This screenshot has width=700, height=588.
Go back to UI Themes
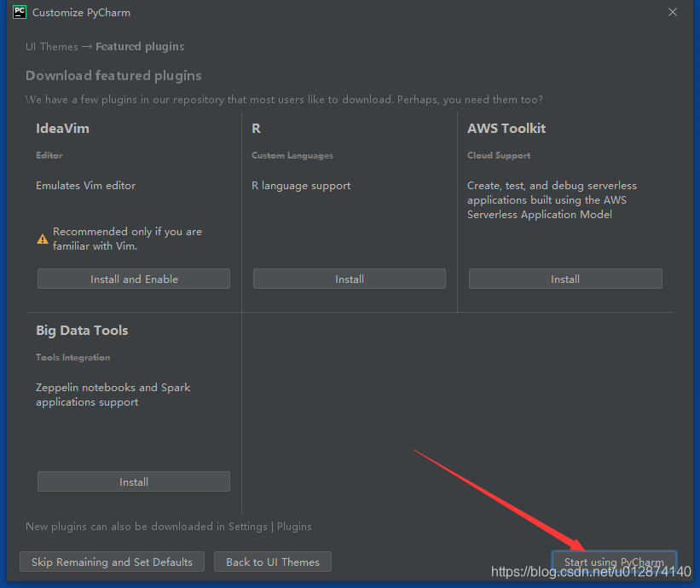[x=273, y=562]
